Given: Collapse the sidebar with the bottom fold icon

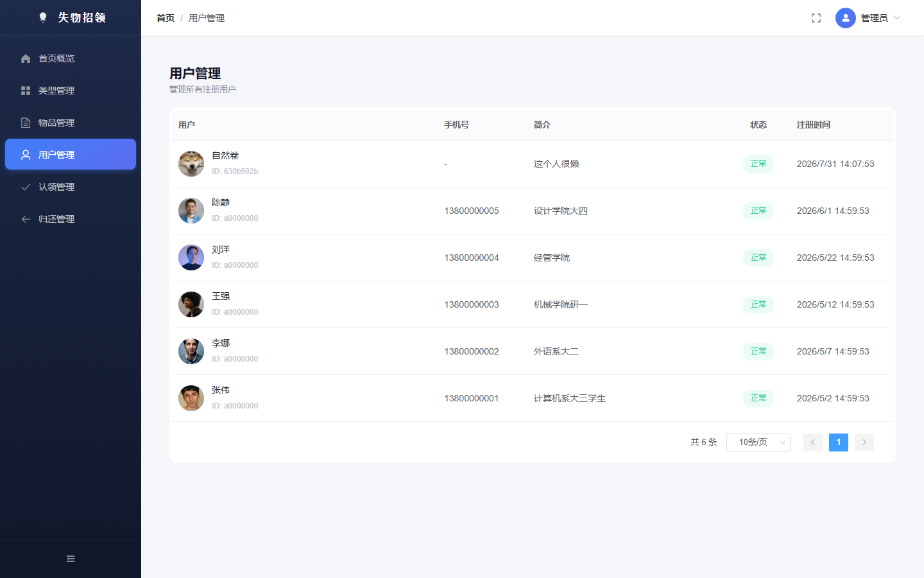Looking at the screenshot, I should click(x=71, y=559).
